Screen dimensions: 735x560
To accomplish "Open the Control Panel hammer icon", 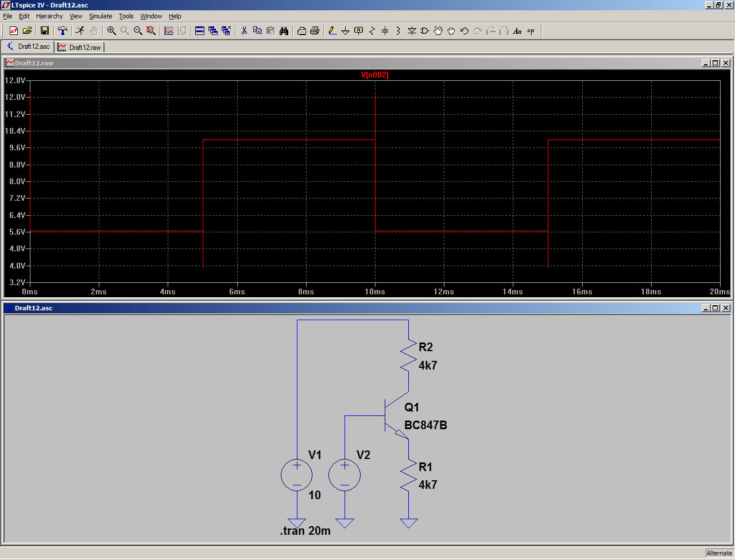I will tap(63, 31).
